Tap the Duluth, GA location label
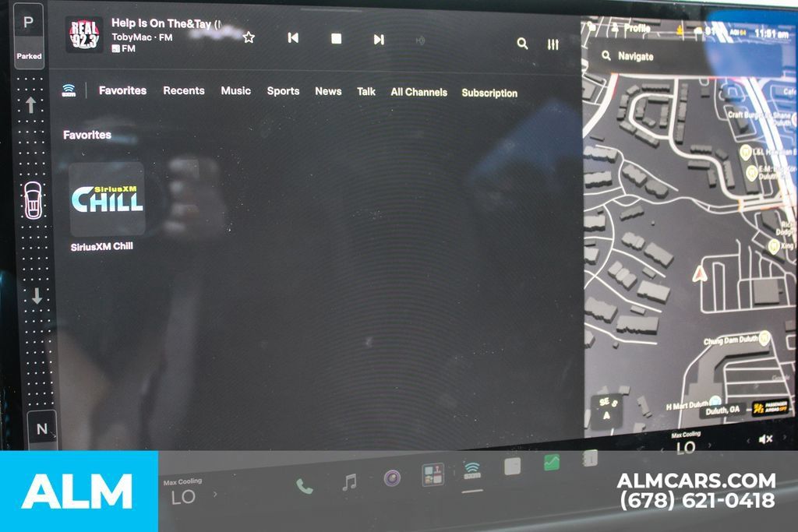Screen dimensions: 798x532 point(722,410)
